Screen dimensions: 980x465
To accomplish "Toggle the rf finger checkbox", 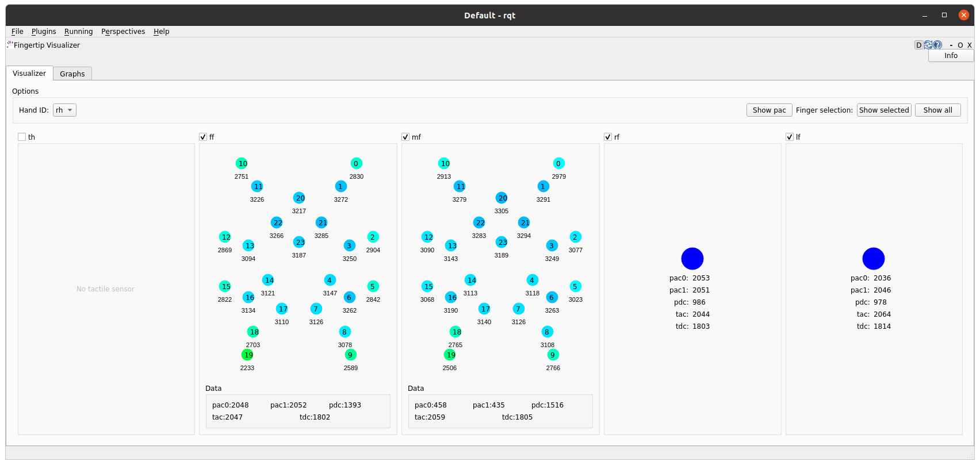I will (608, 137).
